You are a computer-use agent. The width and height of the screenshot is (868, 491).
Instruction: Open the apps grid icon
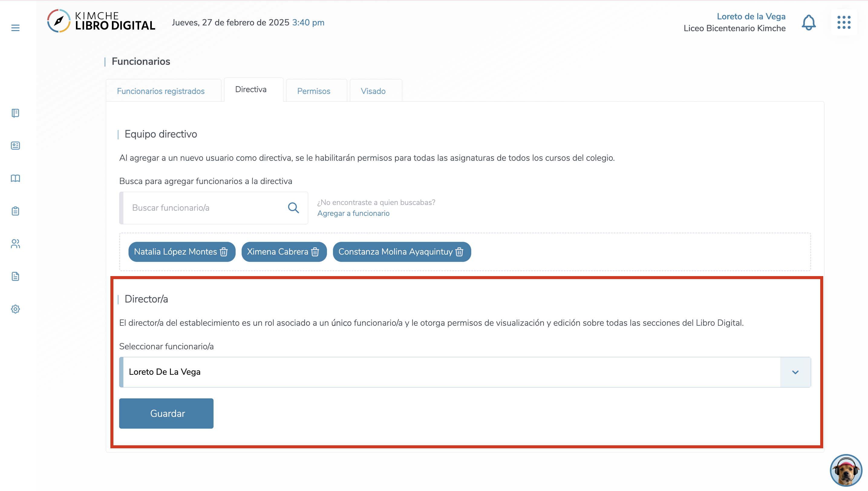pos(844,23)
